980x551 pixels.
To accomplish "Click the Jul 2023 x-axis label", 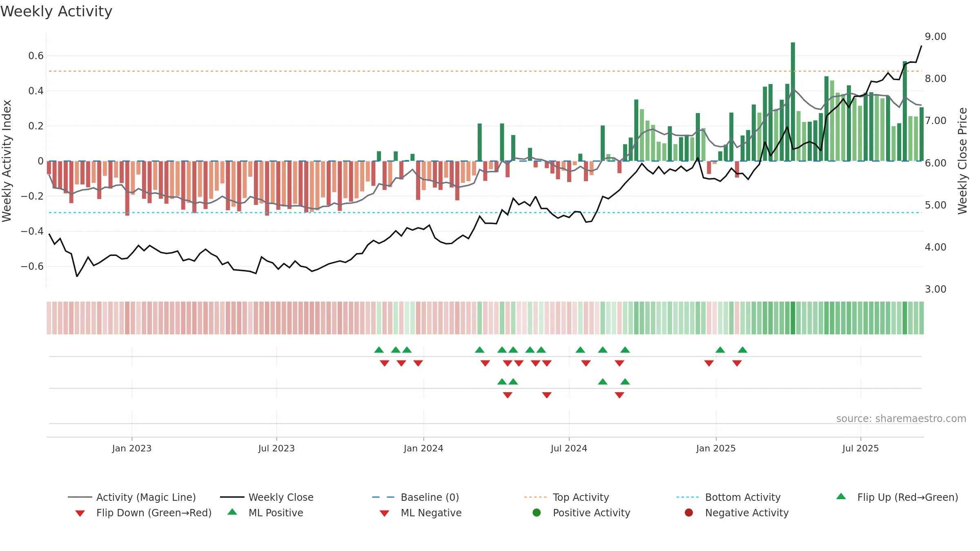I will [276, 448].
